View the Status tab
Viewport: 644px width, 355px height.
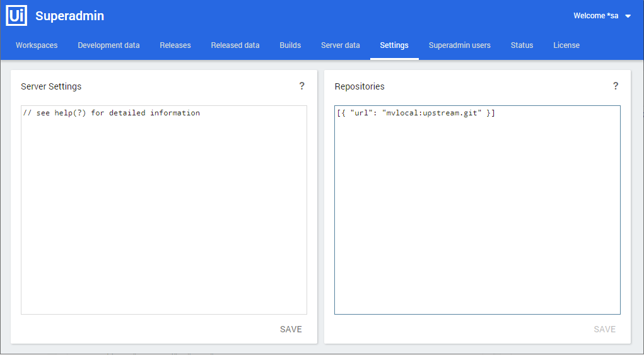pyautogui.click(x=522, y=45)
